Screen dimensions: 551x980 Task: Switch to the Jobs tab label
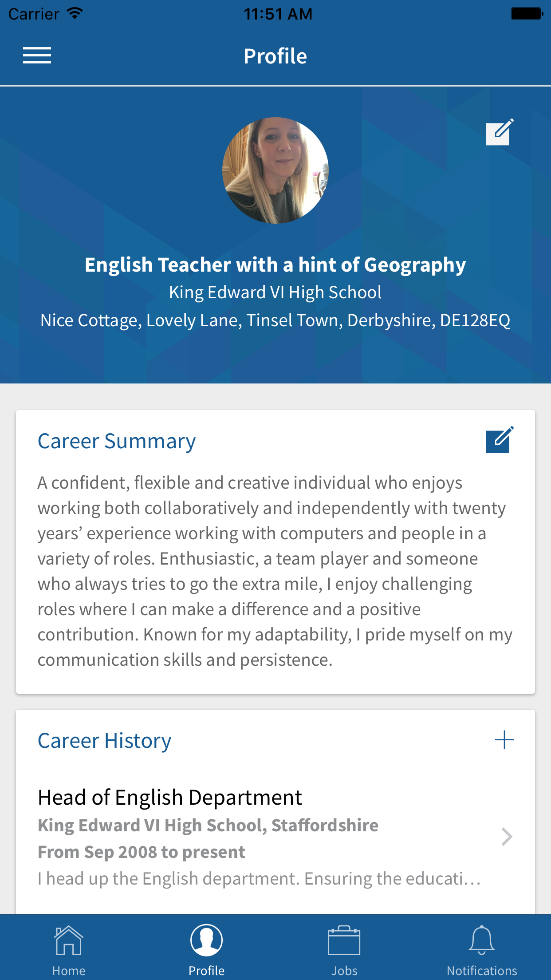click(x=344, y=971)
